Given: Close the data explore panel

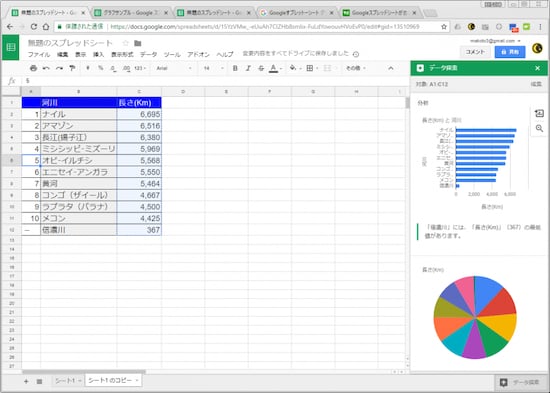Looking at the screenshot, I should point(537,68).
